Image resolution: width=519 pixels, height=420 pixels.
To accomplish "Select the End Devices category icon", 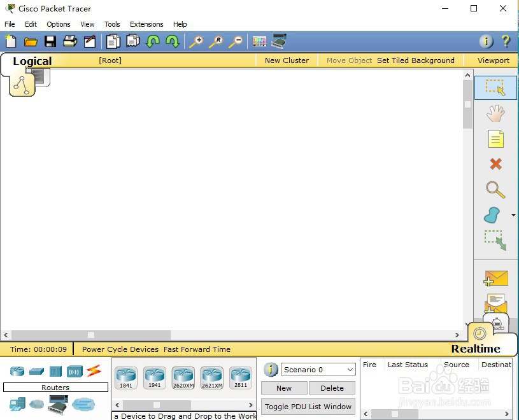I will click(x=17, y=404).
